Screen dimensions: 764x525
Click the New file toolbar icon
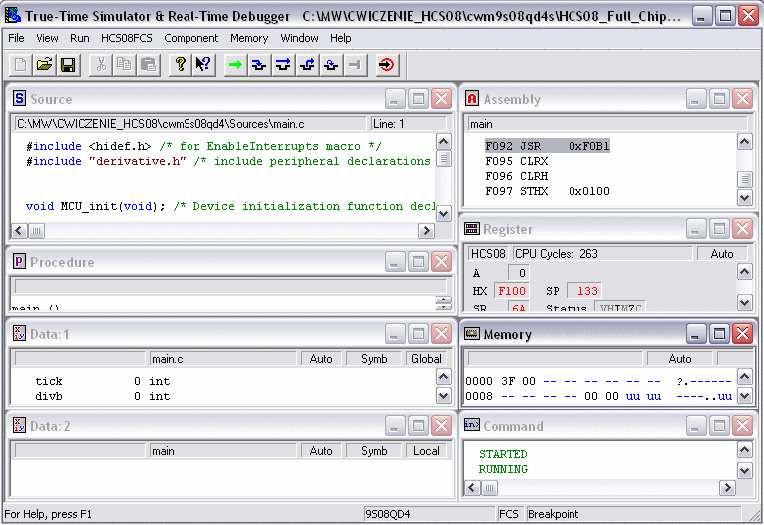tap(20, 64)
